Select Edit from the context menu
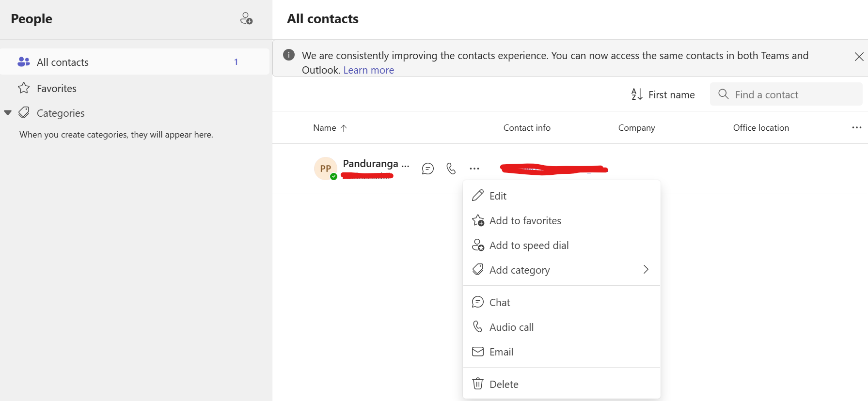Viewport: 868px width, 401px height. [498, 196]
